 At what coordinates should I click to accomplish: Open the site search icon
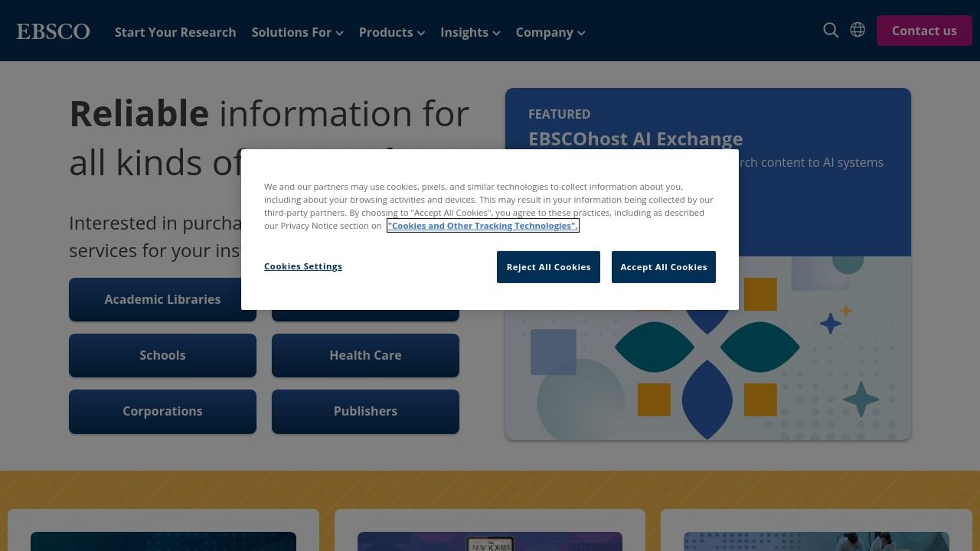pyautogui.click(x=831, y=31)
